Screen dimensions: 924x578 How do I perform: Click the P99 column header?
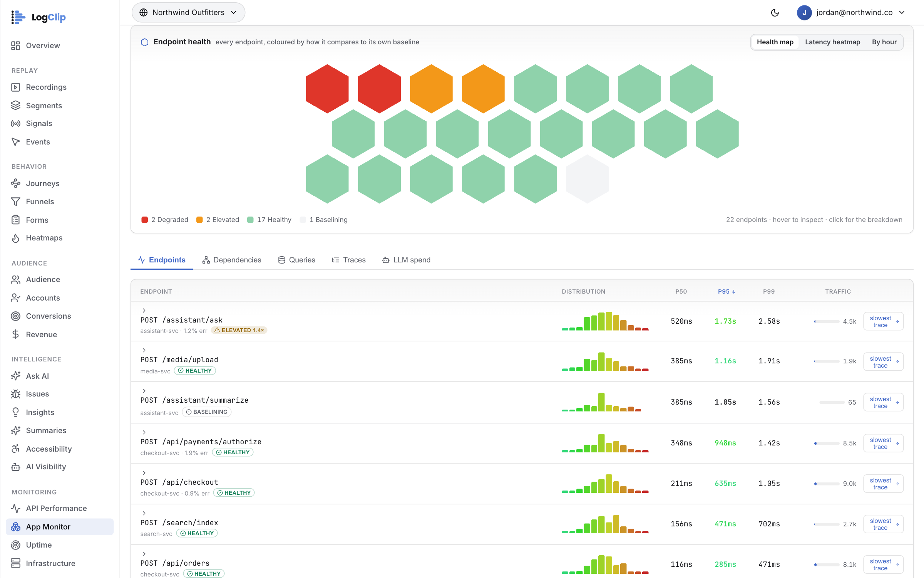click(769, 292)
